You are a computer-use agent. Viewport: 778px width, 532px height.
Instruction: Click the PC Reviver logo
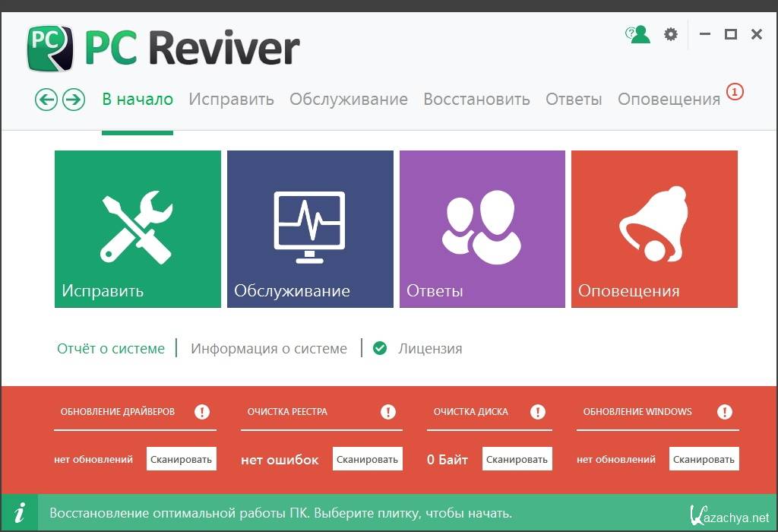pyautogui.click(x=50, y=48)
